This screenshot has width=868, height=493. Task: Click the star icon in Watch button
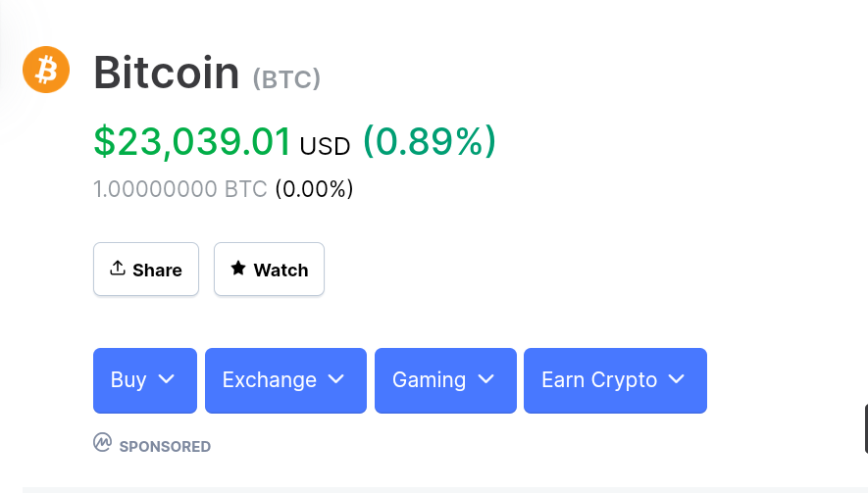[x=238, y=269]
